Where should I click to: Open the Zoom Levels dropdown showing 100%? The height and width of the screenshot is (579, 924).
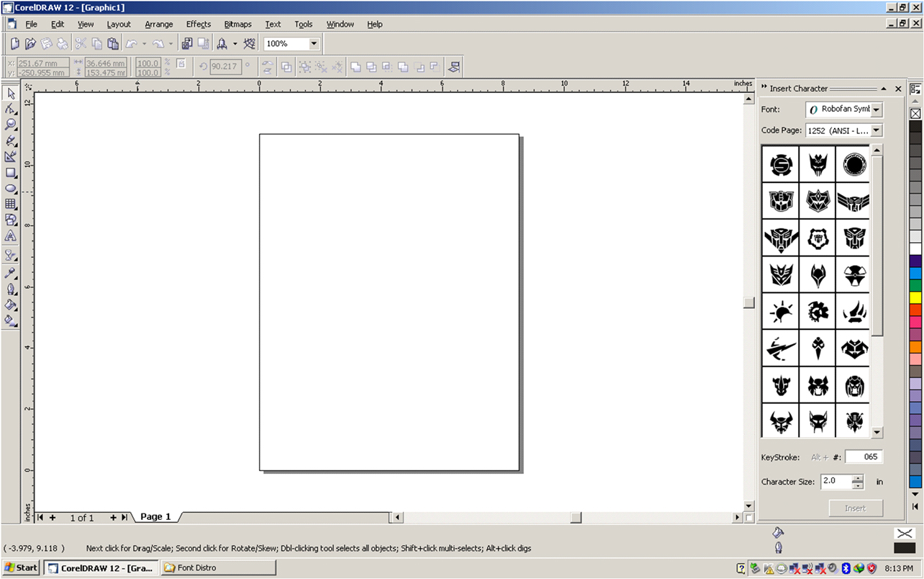click(x=314, y=44)
